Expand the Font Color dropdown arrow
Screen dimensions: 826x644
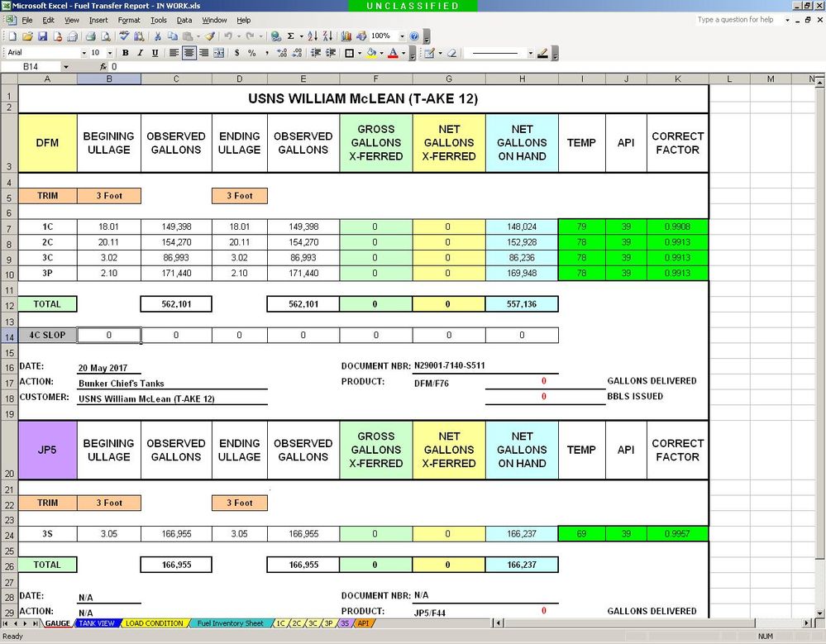[x=403, y=53]
